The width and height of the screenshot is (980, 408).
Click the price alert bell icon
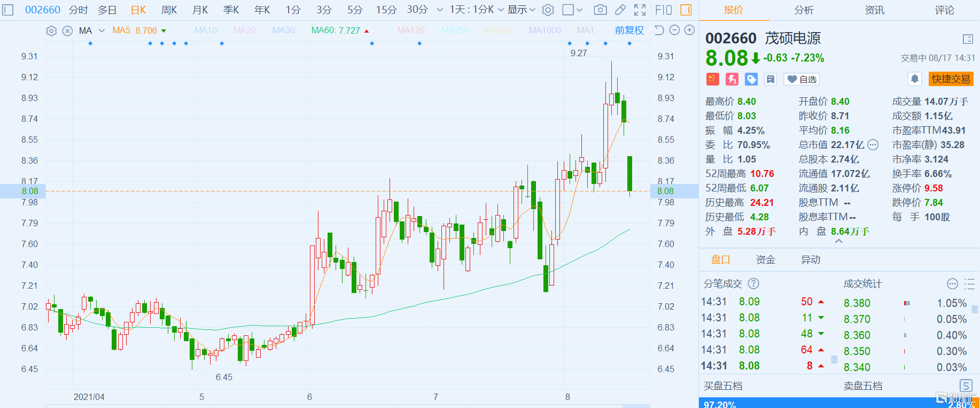pos(915,79)
